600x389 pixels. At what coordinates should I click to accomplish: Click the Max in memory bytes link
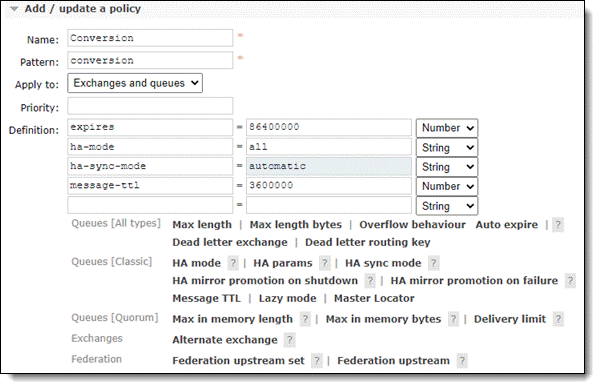coord(383,319)
